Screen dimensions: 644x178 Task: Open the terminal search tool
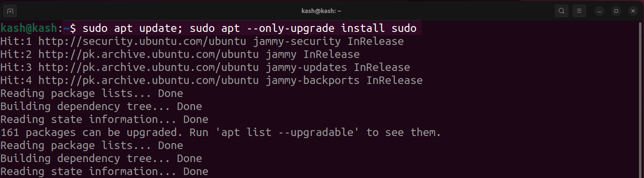pyautogui.click(x=562, y=10)
